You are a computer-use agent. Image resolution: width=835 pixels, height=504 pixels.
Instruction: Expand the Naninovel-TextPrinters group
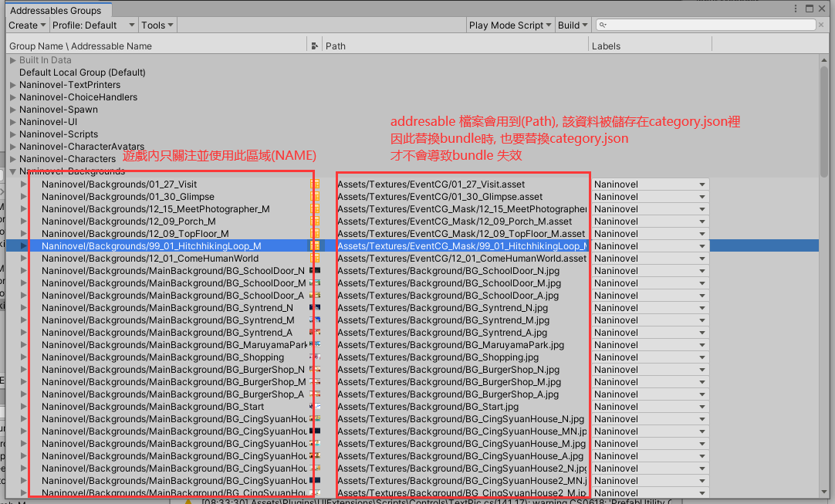tap(12, 85)
